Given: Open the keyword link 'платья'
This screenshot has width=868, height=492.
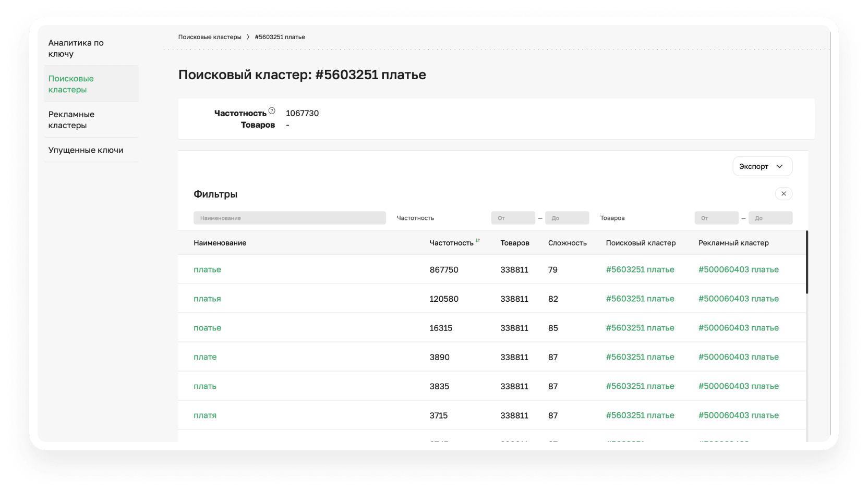Looking at the screenshot, I should click(x=207, y=299).
